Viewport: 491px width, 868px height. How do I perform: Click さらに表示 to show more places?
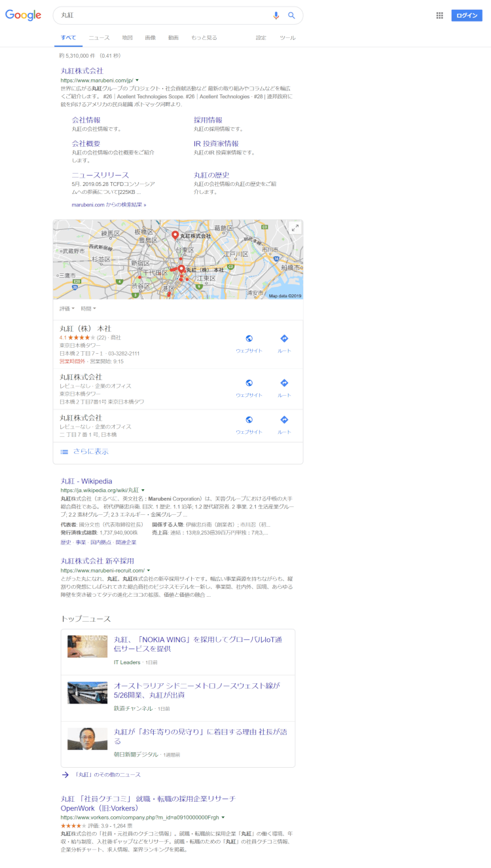(x=90, y=451)
